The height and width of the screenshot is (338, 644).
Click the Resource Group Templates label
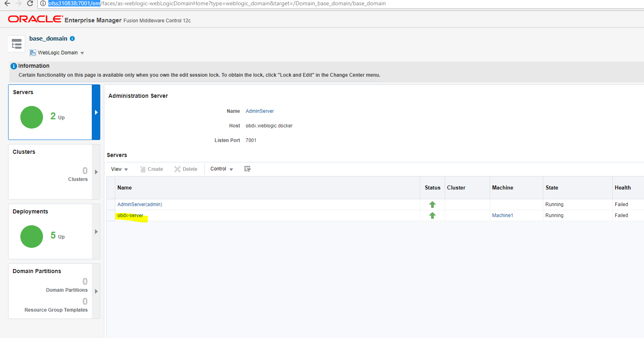point(56,310)
